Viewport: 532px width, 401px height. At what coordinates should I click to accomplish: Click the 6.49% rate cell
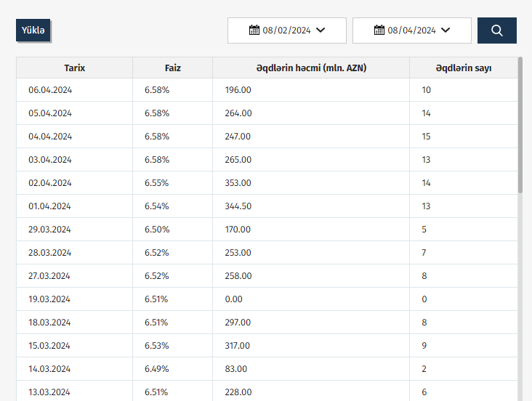(157, 369)
